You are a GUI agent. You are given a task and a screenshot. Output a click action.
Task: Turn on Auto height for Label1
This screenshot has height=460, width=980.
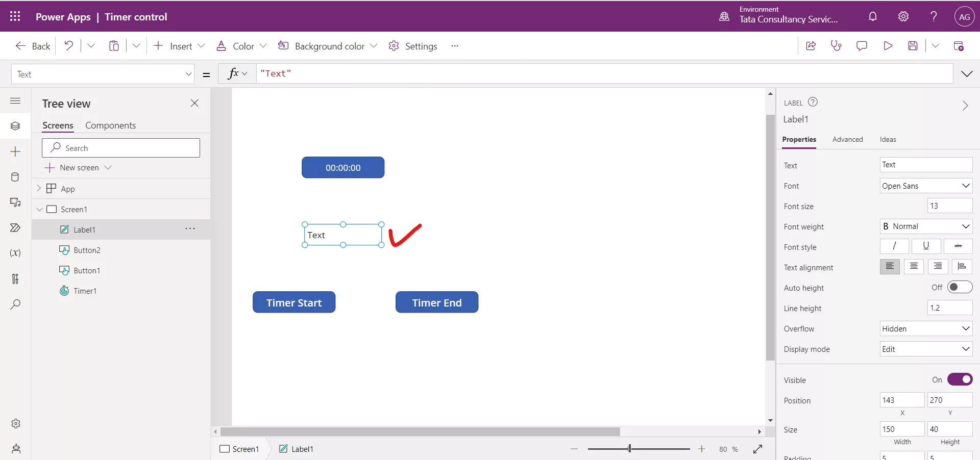click(960, 287)
